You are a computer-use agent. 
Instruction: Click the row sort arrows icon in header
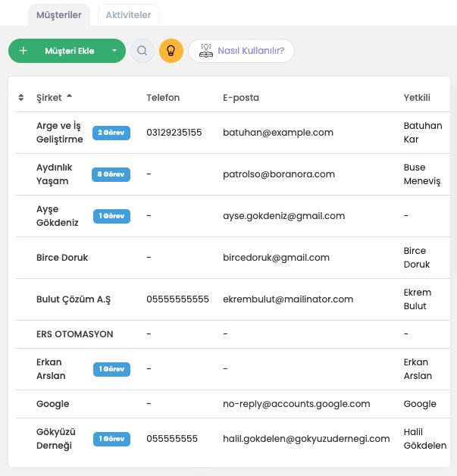coord(20,98)
